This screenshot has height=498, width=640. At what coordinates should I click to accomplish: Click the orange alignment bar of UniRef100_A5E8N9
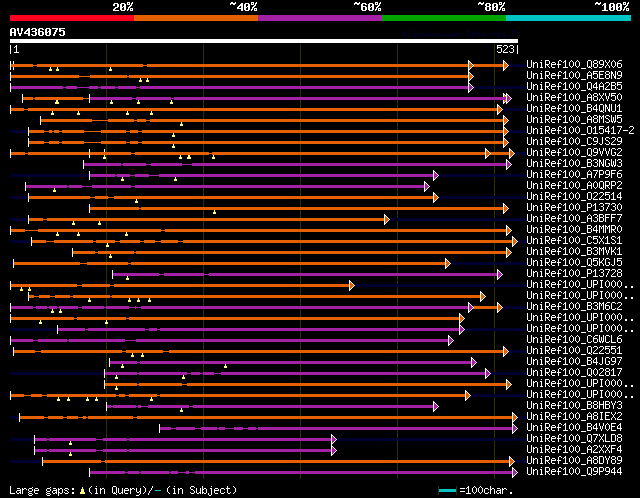240,76
